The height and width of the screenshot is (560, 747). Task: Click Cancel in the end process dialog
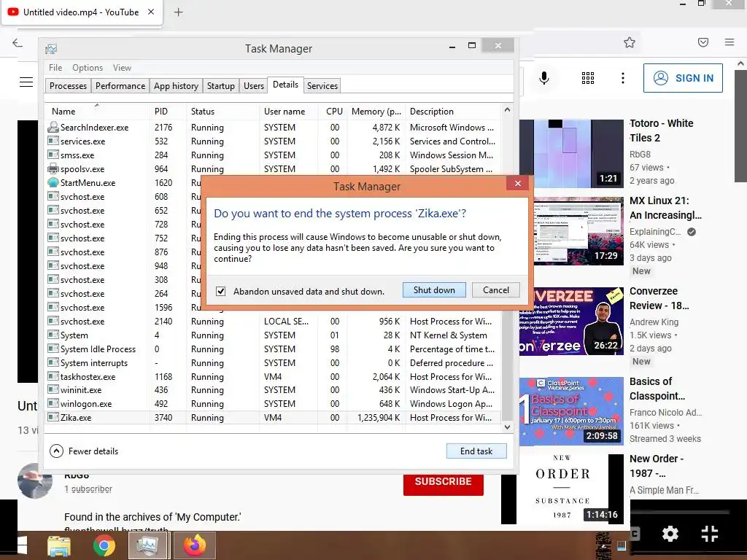click(495, 290)
